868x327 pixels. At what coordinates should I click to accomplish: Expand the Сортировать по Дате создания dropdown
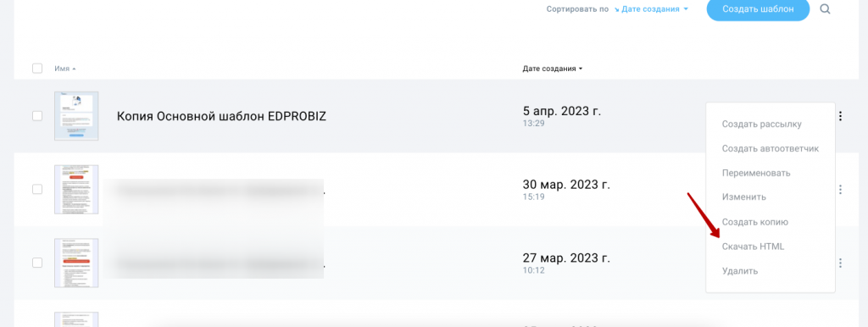654,9
